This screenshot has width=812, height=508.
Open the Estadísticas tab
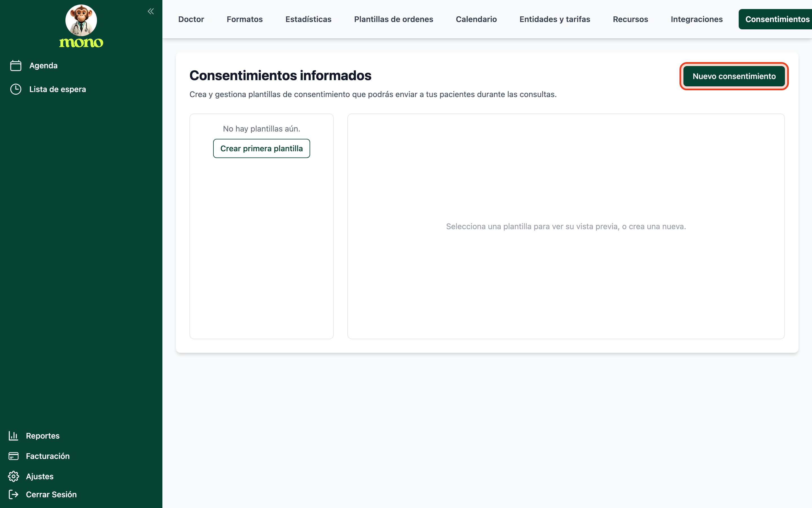coord(308,19)
